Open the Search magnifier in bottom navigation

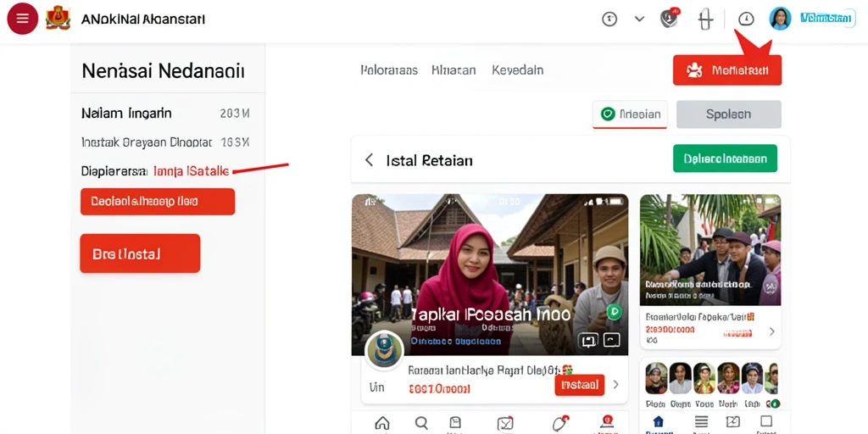click(422, 424)
